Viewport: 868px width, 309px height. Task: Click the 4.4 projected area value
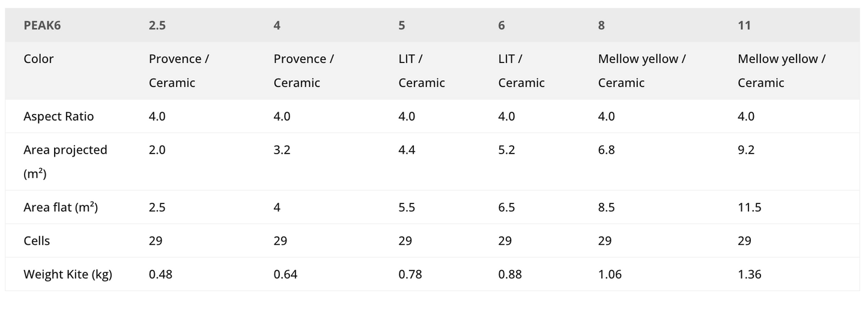pyautogui.click(x=407, y=150)
